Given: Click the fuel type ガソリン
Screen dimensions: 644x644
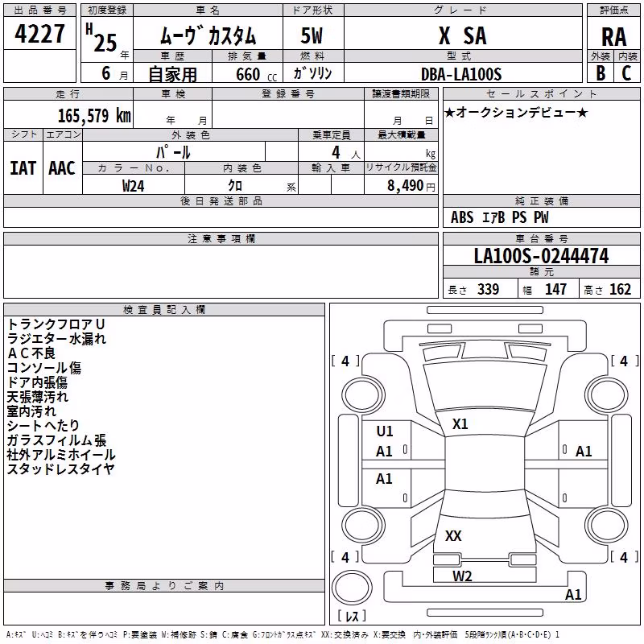Looking at the screenshot, I should [312, 73].
